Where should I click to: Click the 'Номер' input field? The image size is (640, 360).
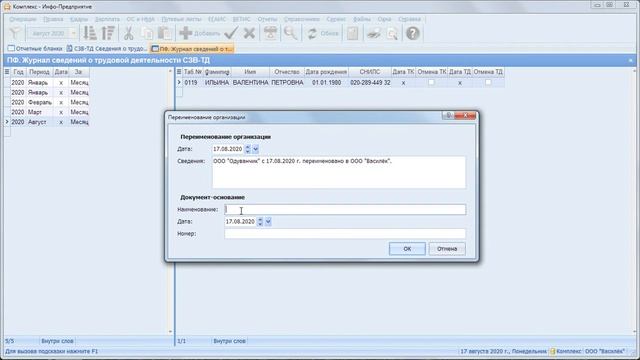345,234
